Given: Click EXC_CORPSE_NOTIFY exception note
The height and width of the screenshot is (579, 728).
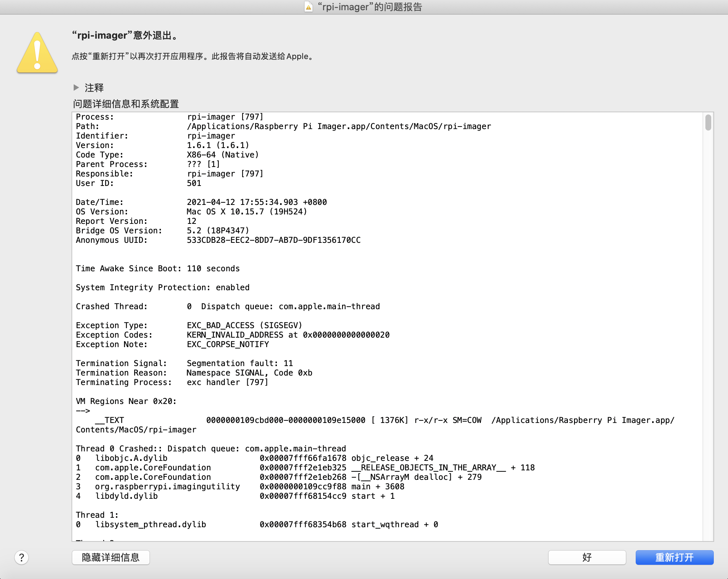Looking at the screenshot, I should pos(228,345).
